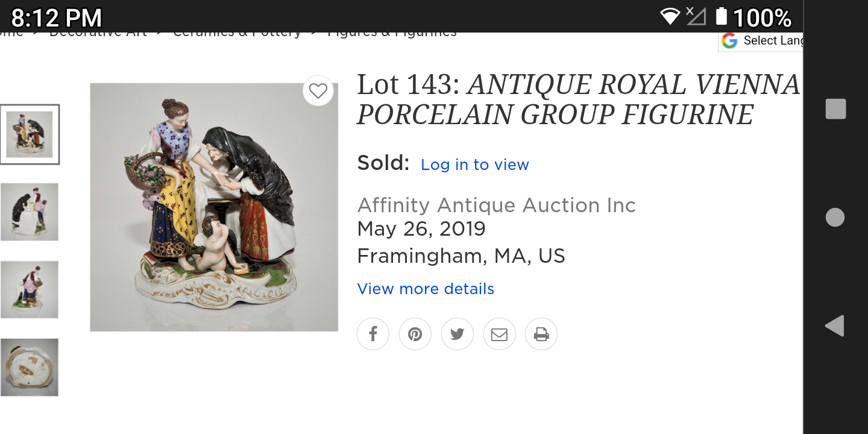The image size is (868, 434).
Task: Show the second thumbnail, figurine back view
Action: (x=30, y=212)
